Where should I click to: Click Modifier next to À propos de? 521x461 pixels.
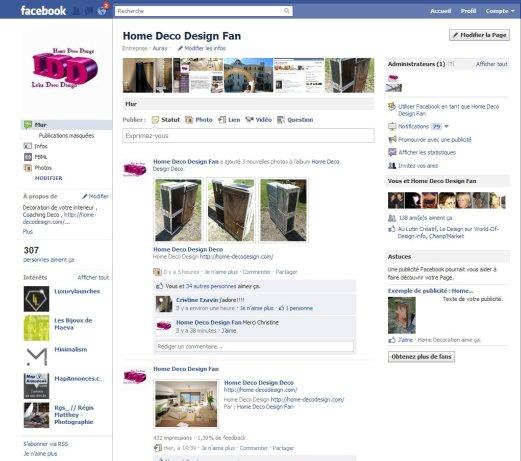pyautogui.click(x=95, y=196)
